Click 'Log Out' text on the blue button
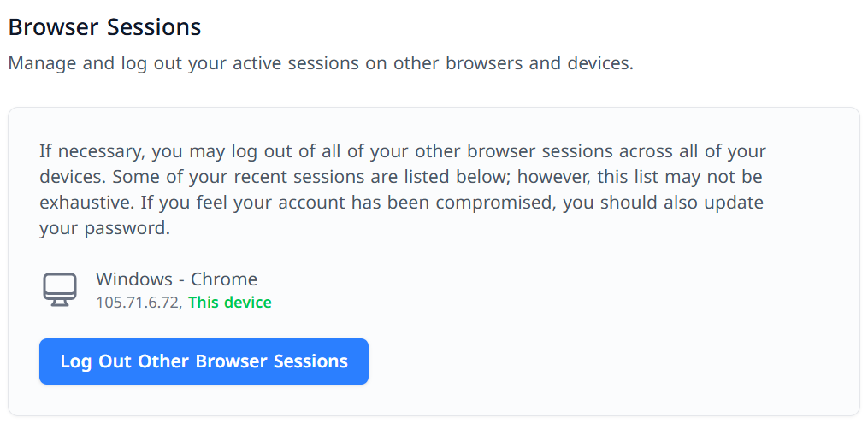Screen dimensions: 868x429 coord(93,361)
